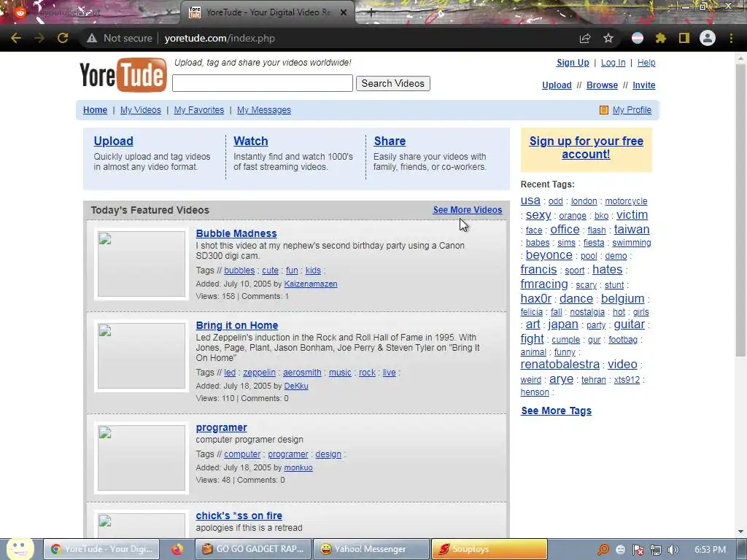Open the Bubble Madness video title
Image resolution: width=747 pixels, height=560 pixels.
pyautogui.click(x=236, y=233)
